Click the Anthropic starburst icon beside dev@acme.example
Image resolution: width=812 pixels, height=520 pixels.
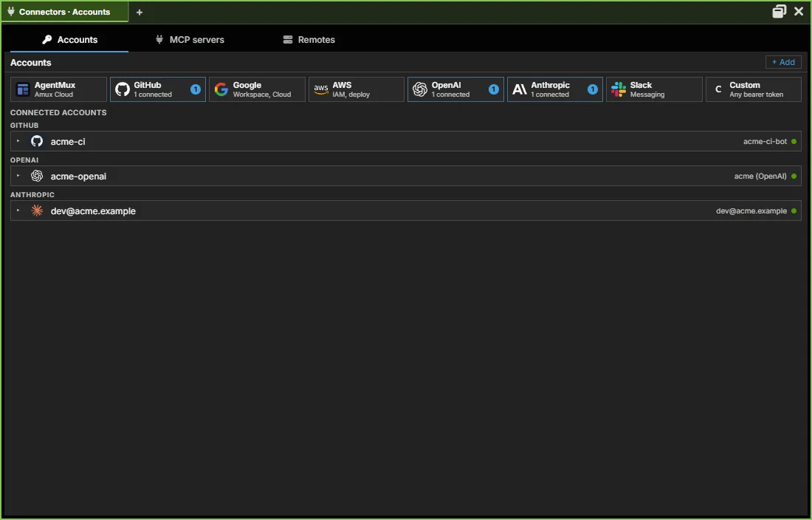click(x=37, y=211)
